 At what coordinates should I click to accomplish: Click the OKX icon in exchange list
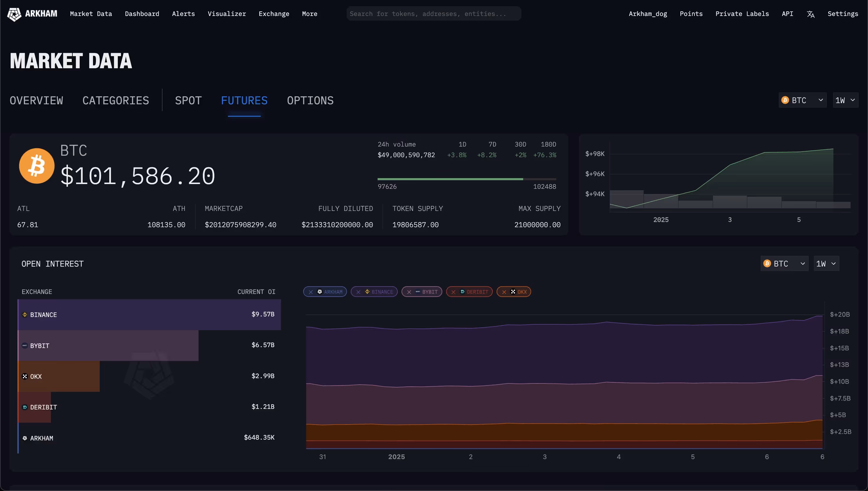tap(25, 376)
